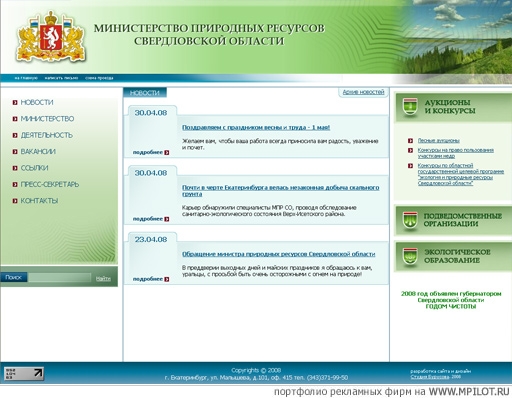Open ПОДВЕДОМСТВЕННЫЕ ОРГАНИЗАЦИИ section banner

point(453,220)
